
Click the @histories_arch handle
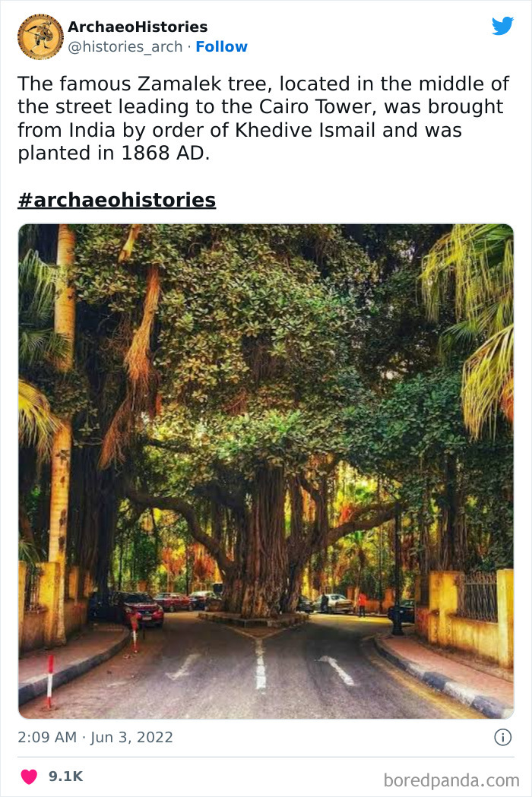point(126,47)
